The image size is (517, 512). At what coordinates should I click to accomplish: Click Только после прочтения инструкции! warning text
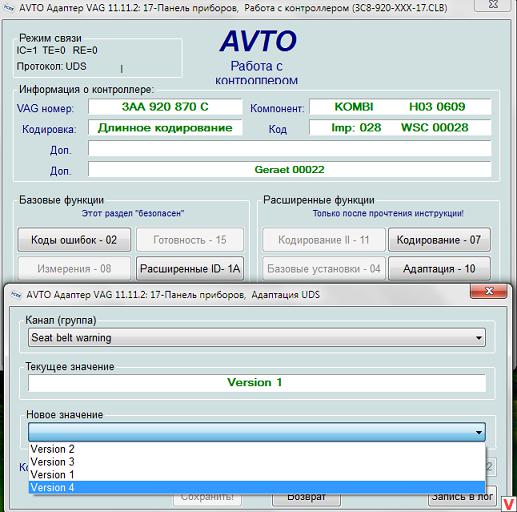click(x=388, y=213)
